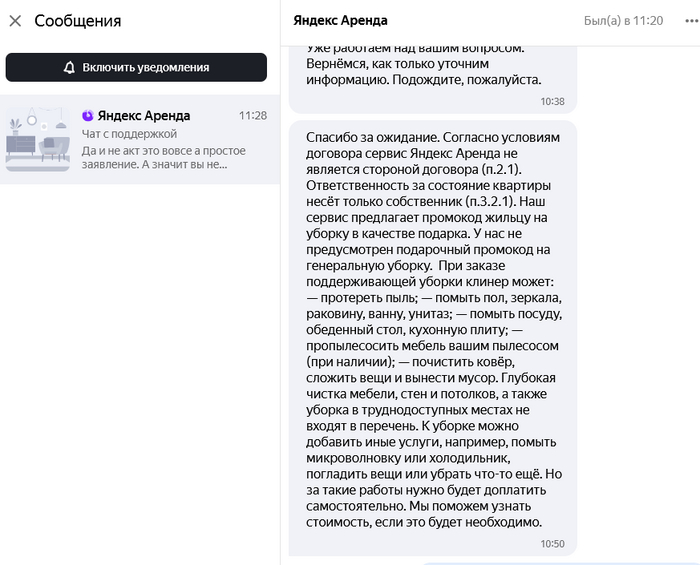Click the Был(а) в 11:20 status text
Viewport: 700px width, 565px height.
point(623,21)
